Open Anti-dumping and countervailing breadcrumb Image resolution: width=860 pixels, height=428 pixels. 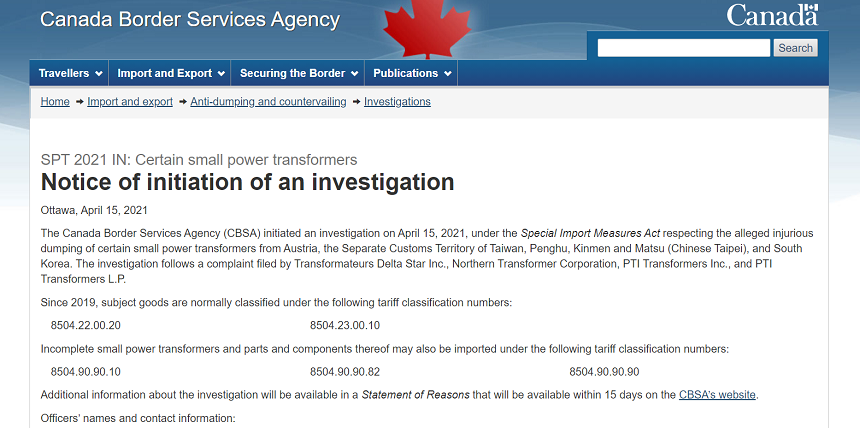pos(268,102)
